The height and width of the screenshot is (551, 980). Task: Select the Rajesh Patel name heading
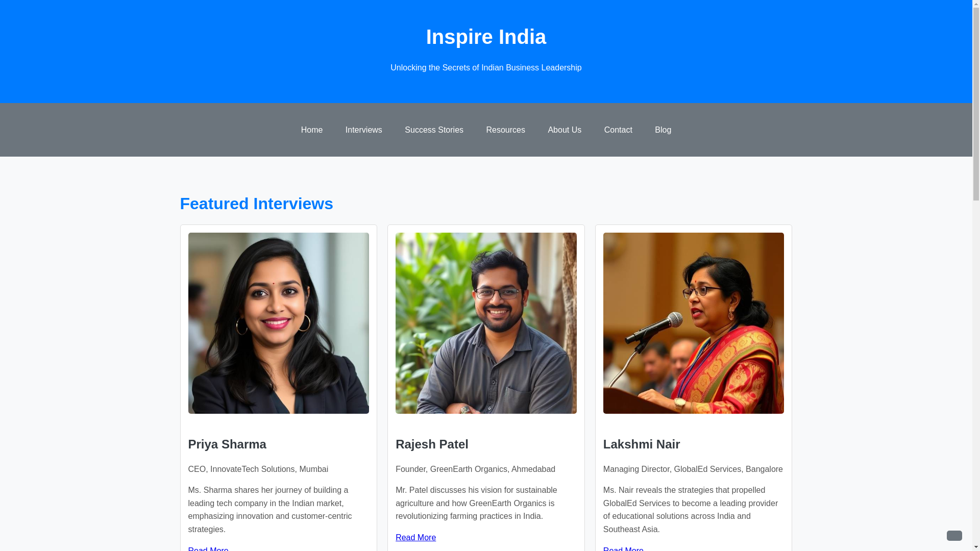(x=432, y=444)
